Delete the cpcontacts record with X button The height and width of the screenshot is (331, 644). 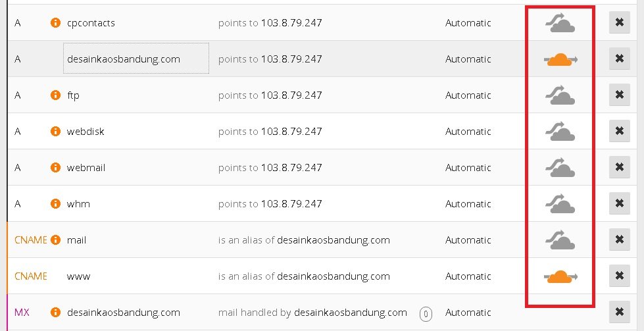point(618,23)
